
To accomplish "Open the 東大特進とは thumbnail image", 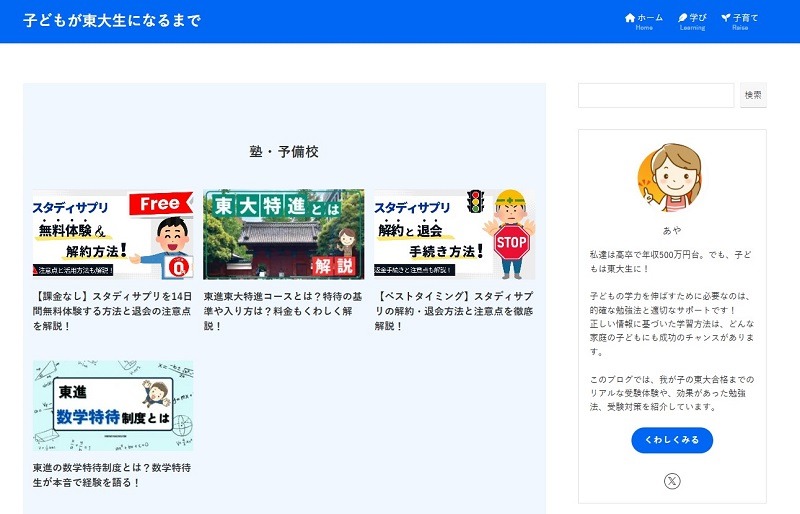I will pos(284,234).
